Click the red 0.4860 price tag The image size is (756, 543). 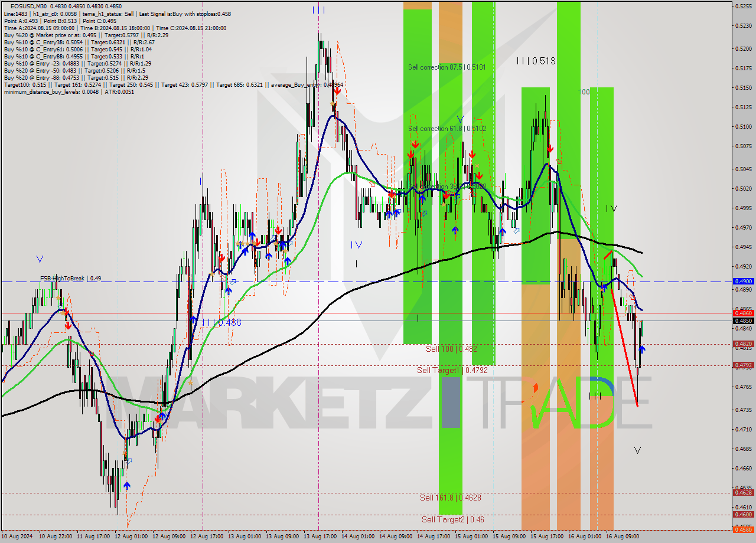pyautogui.click(x=743, y=313)
